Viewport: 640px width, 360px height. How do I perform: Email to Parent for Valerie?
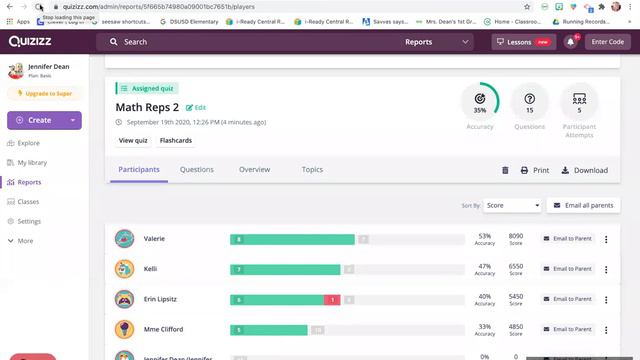tap(568, 239)
